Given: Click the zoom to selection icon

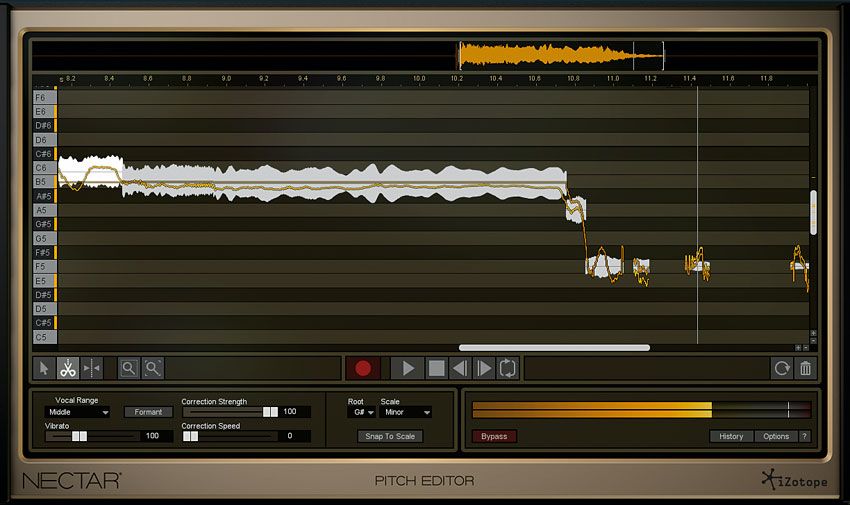Looking at the screenshot, I should click(153, 368).
